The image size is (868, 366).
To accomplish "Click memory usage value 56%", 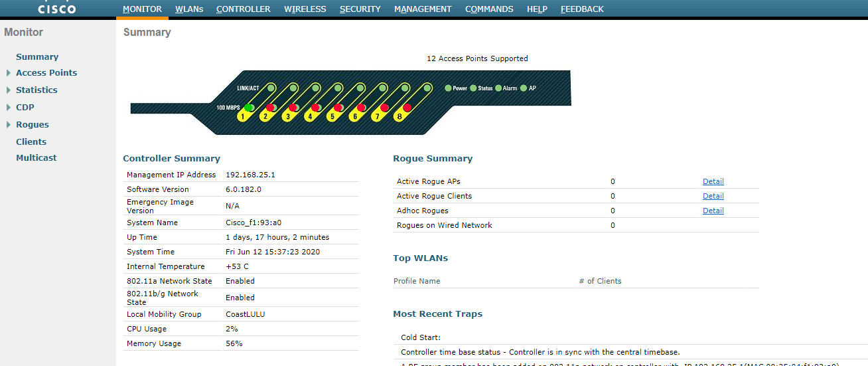I will (x=234, y=343).
